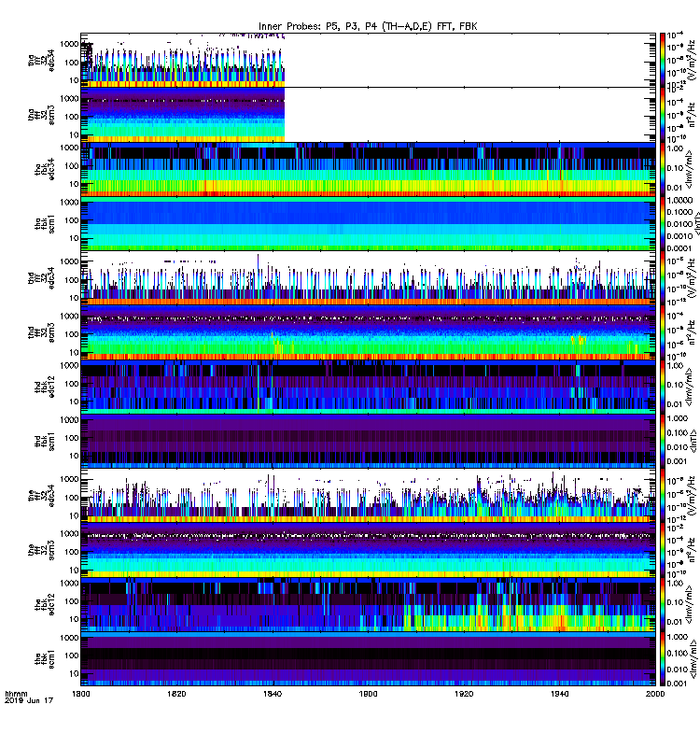
Task: Click inside the tha fbk scm1 spectrogram
Action: pos(368,223)
